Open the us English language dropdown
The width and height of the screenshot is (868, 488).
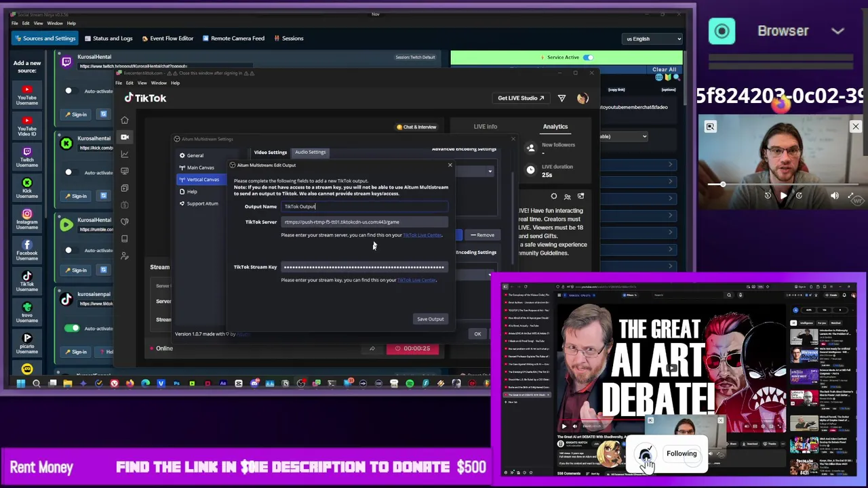(652, 39)
